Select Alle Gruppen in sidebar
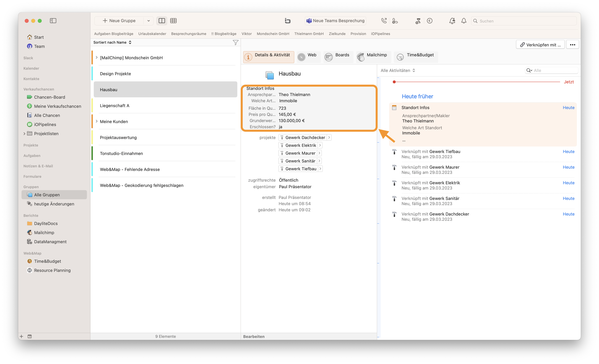The width and height of the screenshot is (599, 364). coord(54,195)
